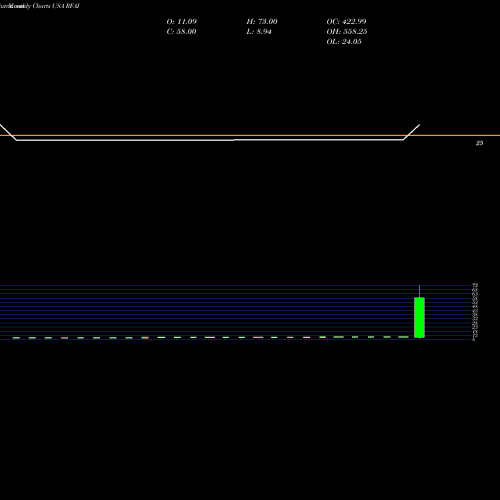This screenshot has width=500, height=500.
Task: Click the leftmost small green candle
Action: [x=16, y=338]
